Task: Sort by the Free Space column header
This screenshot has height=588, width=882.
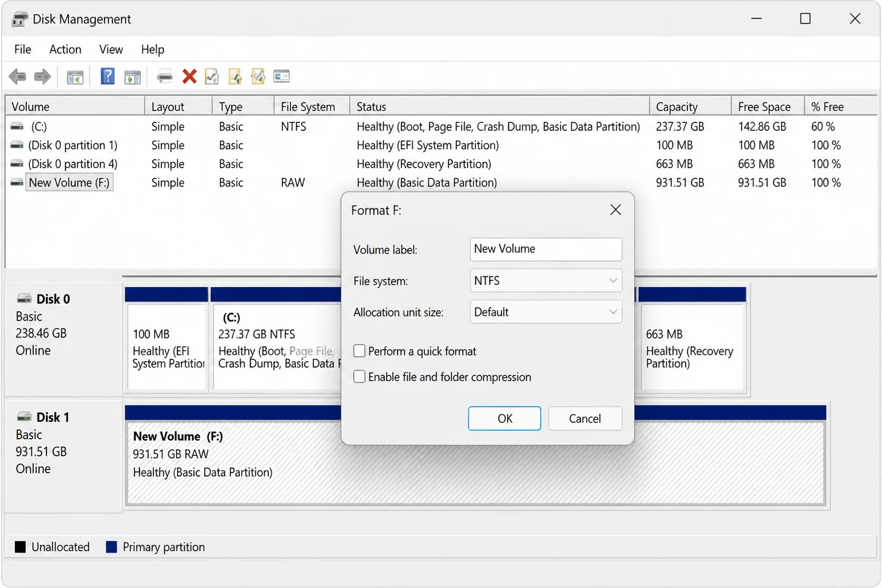Action: click(768, 107)
